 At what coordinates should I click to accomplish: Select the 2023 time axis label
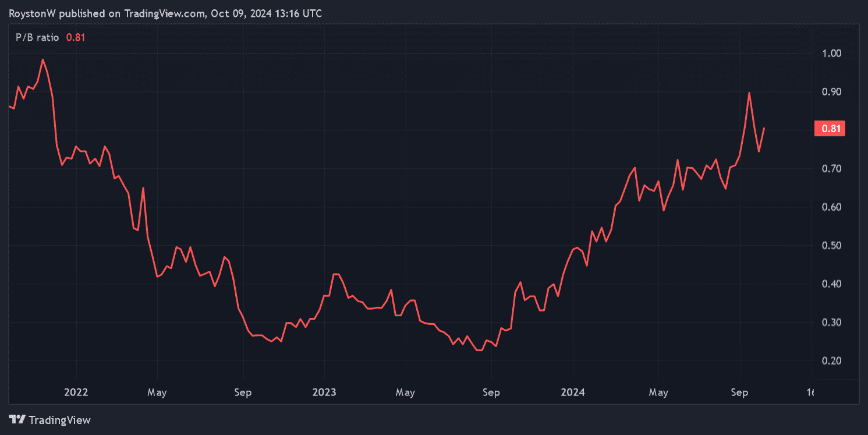pyautogui.click(x=324, y=392)
